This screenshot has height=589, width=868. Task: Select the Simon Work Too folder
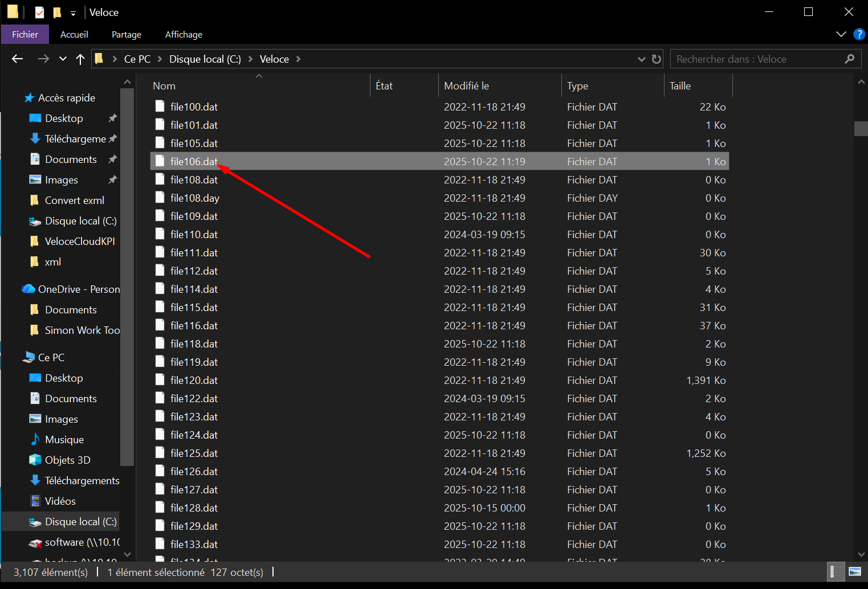click(x=82, y=330)
